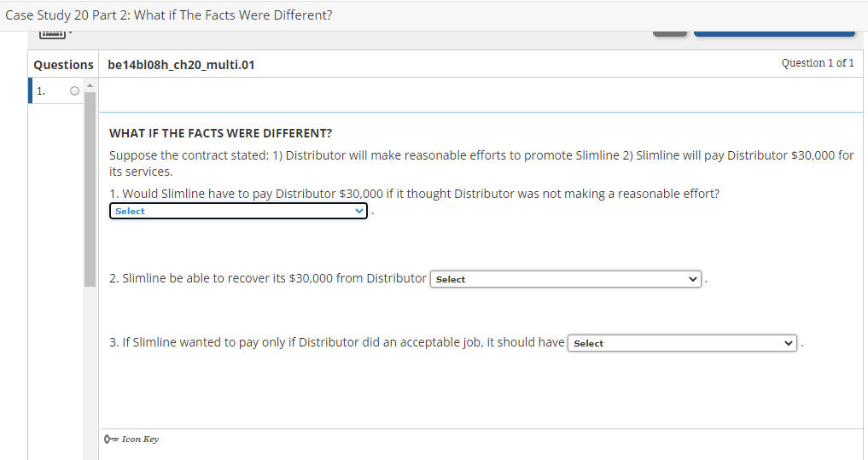Click the Icon Key link
Image resolution: width=868 pixels, height=460 pixels.
[x=131, y=439]
